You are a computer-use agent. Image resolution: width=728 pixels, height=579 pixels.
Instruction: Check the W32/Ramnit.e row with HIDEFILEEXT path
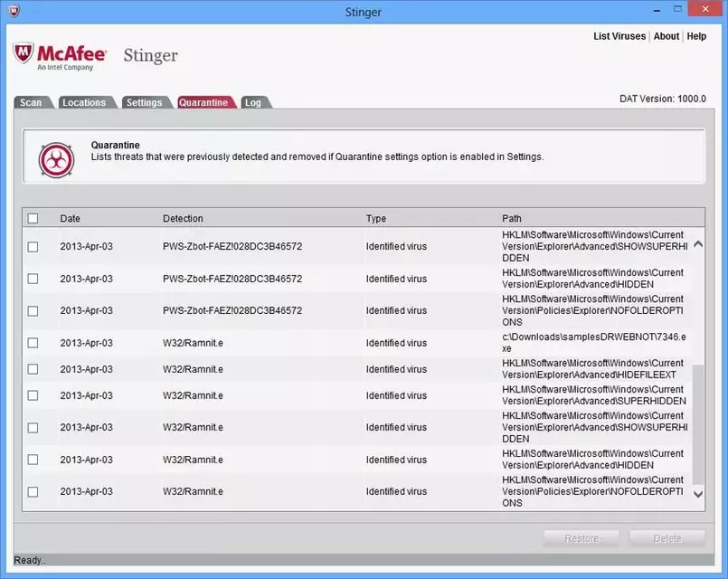point(33,369)
